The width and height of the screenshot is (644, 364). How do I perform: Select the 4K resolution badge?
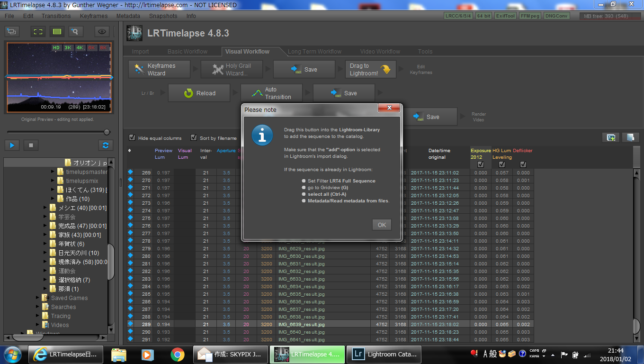click(80, 48)
